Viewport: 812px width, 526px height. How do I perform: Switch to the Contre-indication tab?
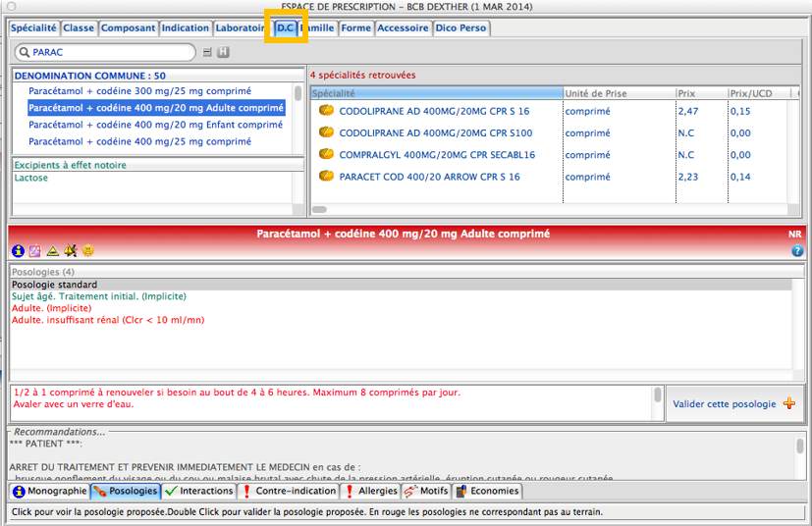(290, 491)
